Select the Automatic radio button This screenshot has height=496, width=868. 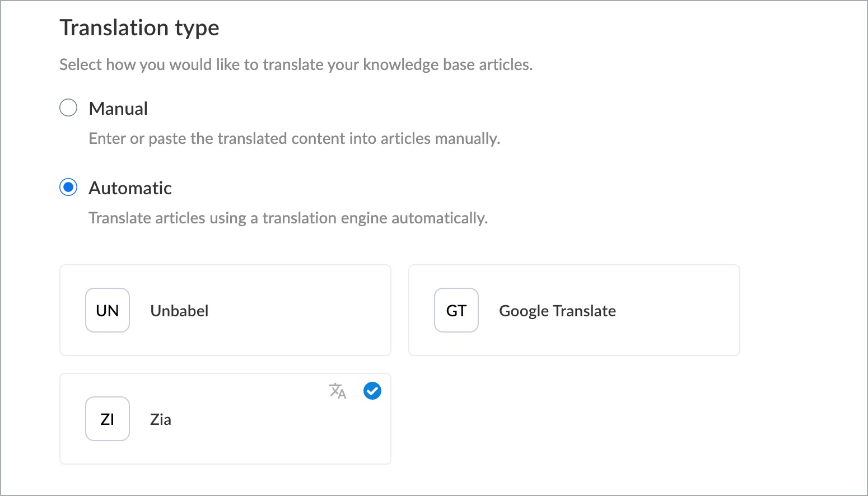(x=68, y=187)
